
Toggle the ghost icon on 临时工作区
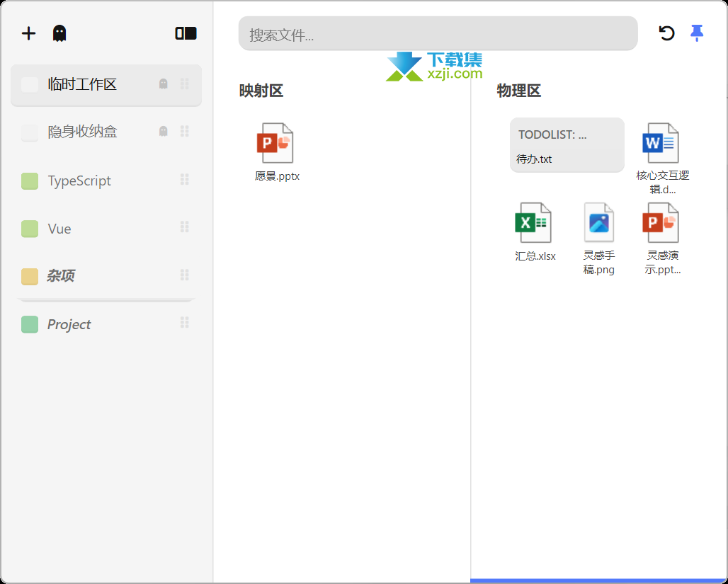pyautogui.click(x=163, y=84)
